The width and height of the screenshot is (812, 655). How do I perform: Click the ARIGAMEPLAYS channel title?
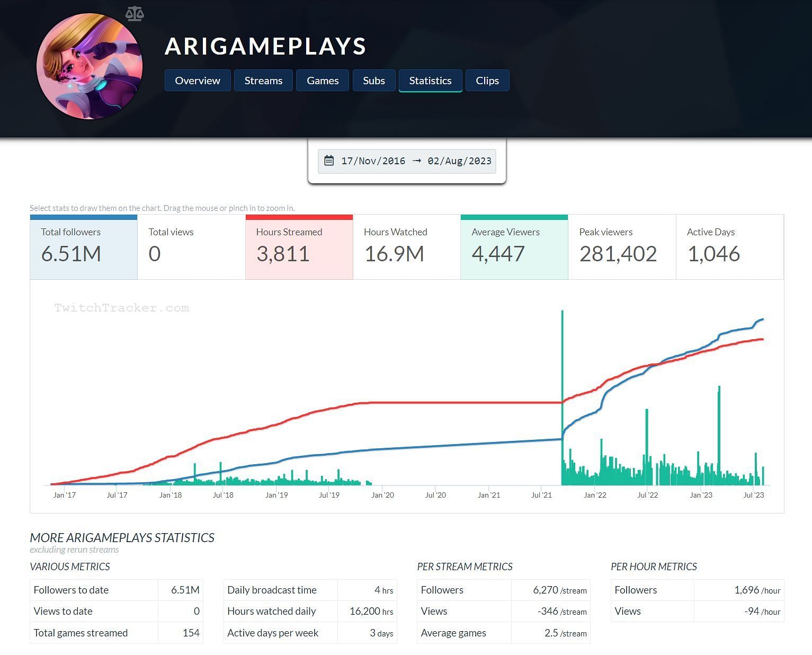pyautogui.click(x=265, y=46)
